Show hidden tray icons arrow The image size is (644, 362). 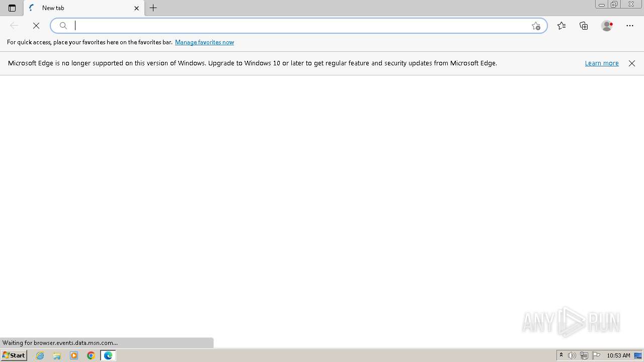tap(561, 355)
